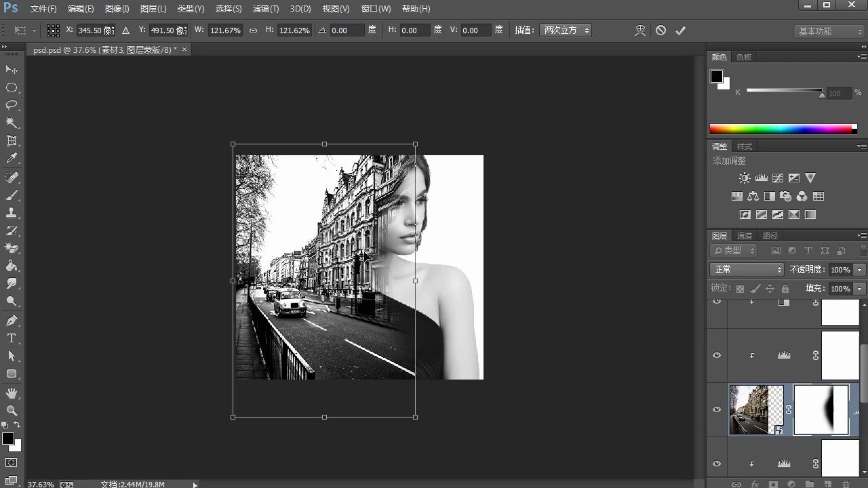Open the 填充 fill slider arrow
The width and height of the screenshot is (868, 488).
[x=860, y=289]
